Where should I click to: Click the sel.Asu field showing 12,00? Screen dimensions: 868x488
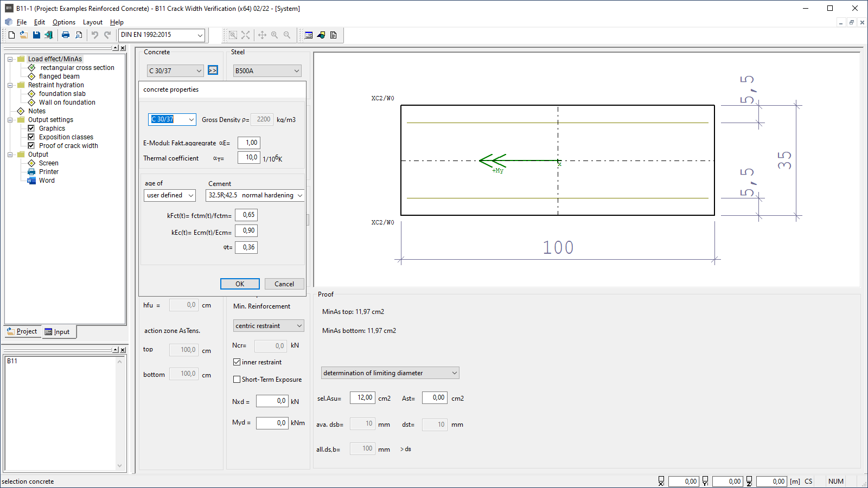pyautogui.click(x=362, y=398)
